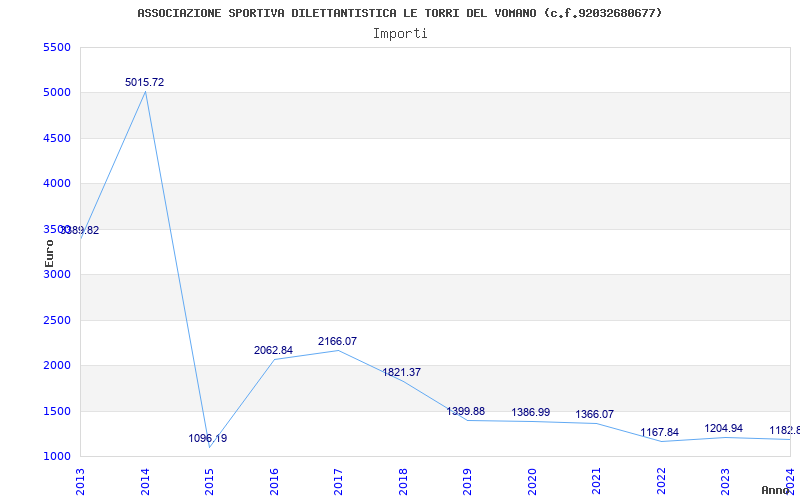Click the 2023 x-axis year label
This screenshot has width=800, height=500.
point(726,482)
